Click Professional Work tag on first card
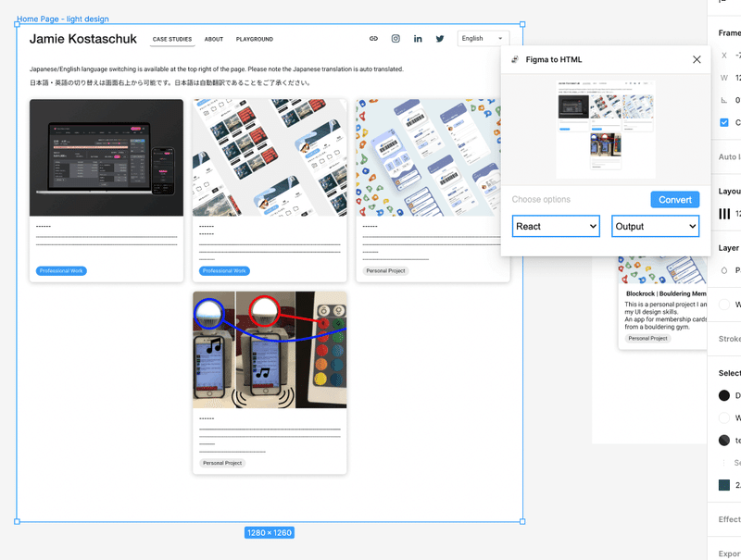741x560 pixels. pyautogui.click(x=61, y=271)
